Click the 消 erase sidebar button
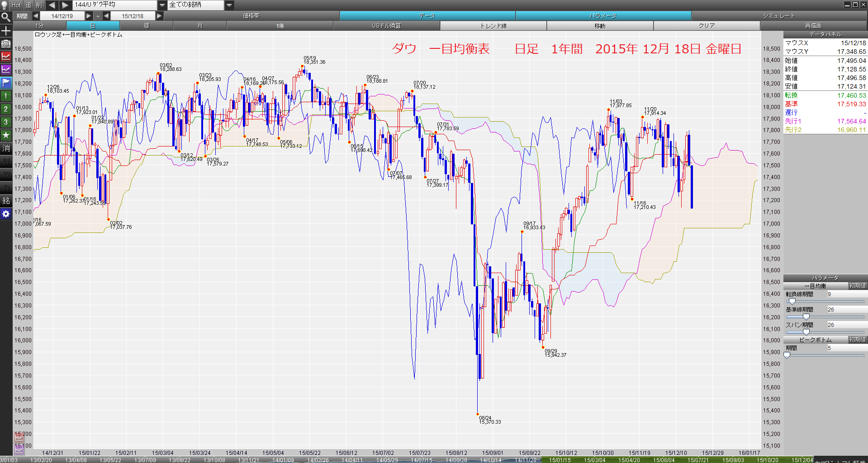 [5, 148]
